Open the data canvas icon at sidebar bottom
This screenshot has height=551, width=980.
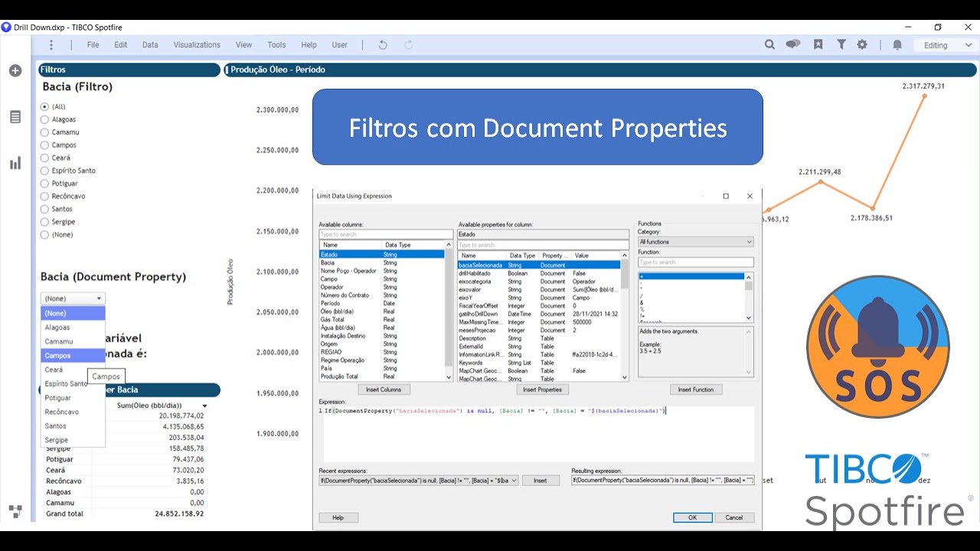point(15,511)
